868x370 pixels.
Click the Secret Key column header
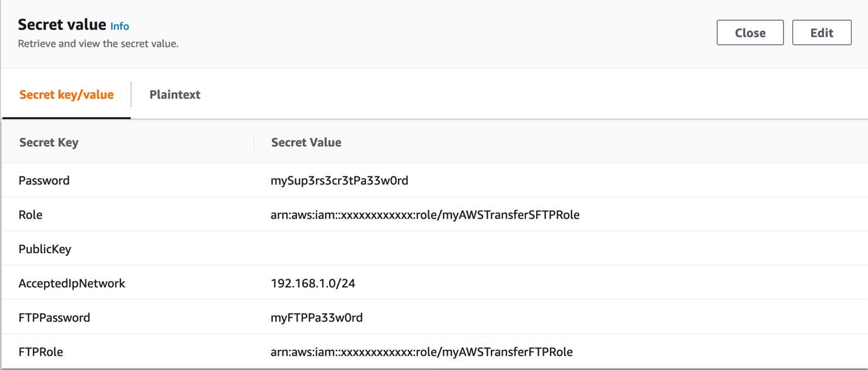coord(49,142)
